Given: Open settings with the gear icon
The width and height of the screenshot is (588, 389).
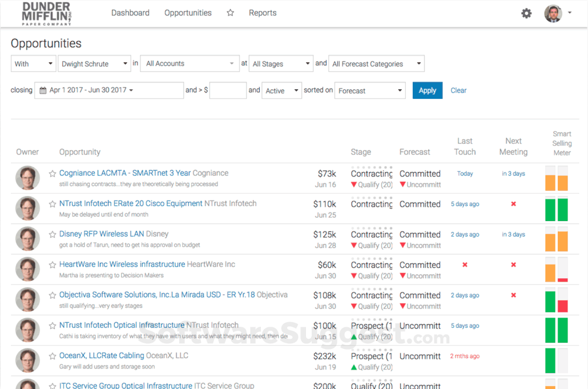Looking at the screenshot, I should (526, 13).
